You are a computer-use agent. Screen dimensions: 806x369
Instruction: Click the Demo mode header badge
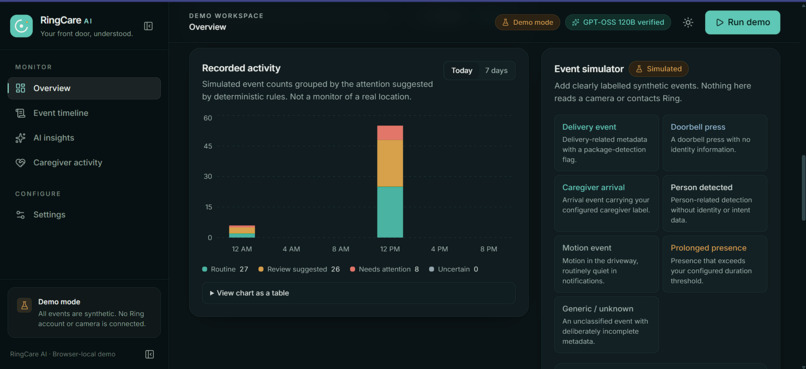click(527, 23)
